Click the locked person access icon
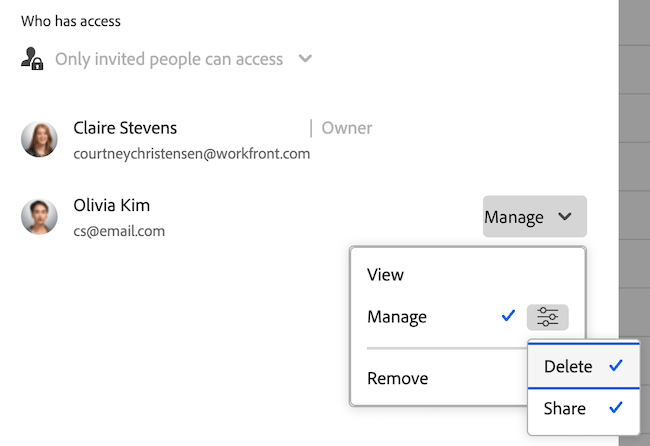 coord(33,59)
